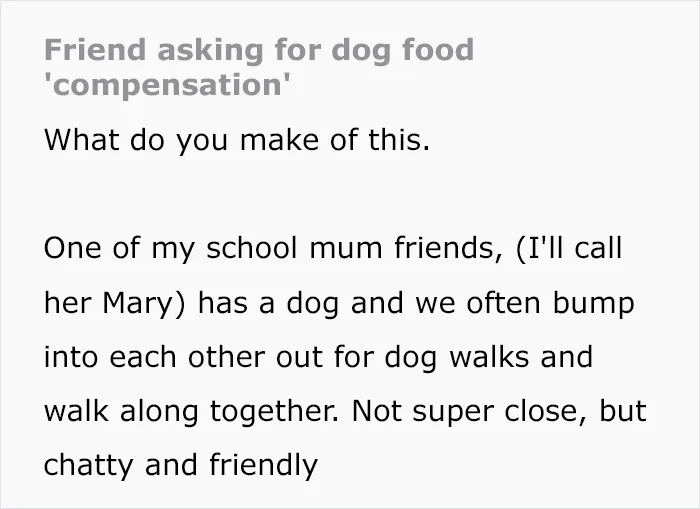Screen dimensions: 700x509
Task: Click the name 'Mary' in the paragraph
Action: (x=138, y=303)
